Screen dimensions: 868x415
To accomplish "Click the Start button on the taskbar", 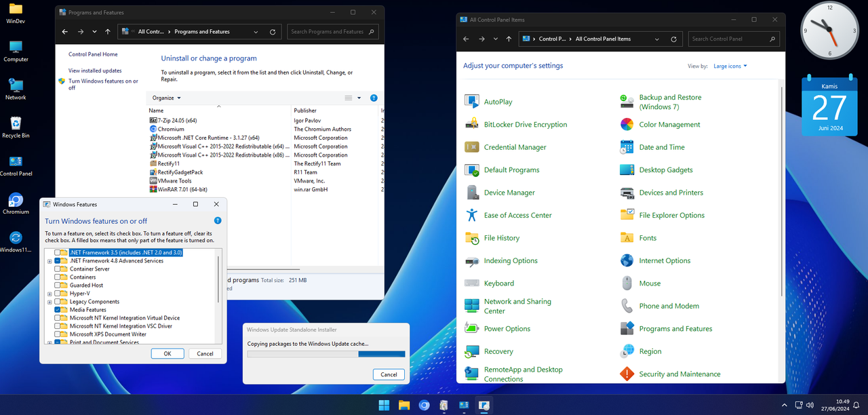I will tap(384, 406).
